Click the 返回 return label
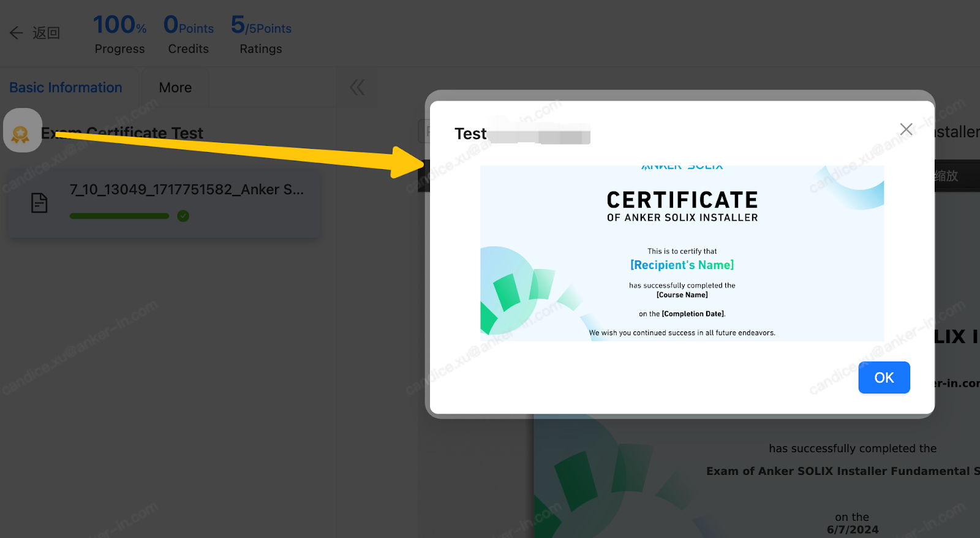980x538 pixels. [x=47, y=33]
